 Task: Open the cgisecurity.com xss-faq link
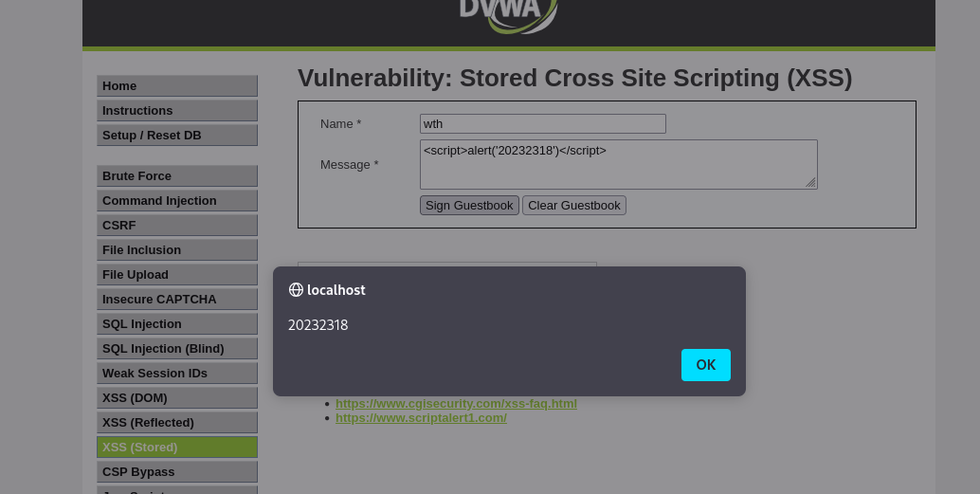(x=456, y=403)
